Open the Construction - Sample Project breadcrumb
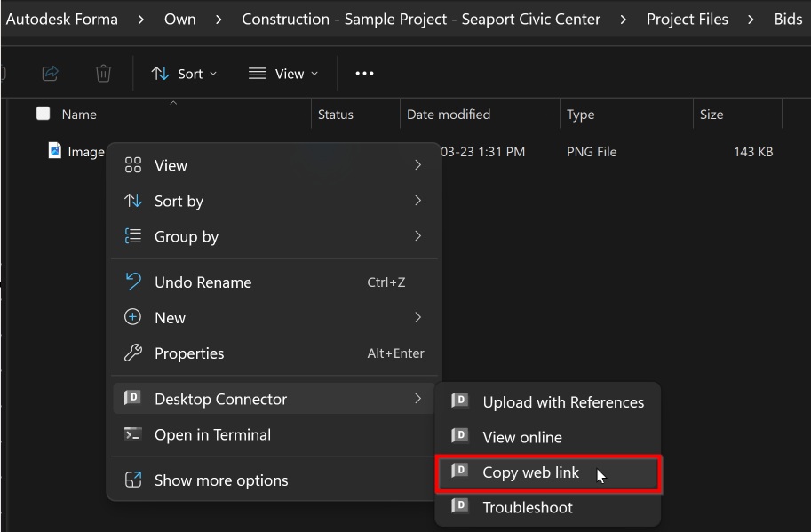This screenshot has width=811, height=532. tap(421, 20)
